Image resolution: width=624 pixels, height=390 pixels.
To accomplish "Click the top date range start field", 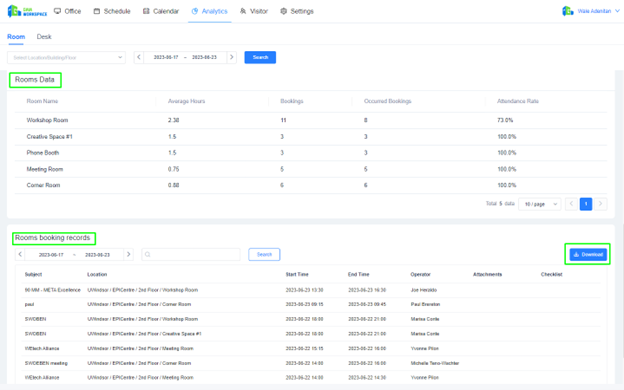I will coord(166,57).
